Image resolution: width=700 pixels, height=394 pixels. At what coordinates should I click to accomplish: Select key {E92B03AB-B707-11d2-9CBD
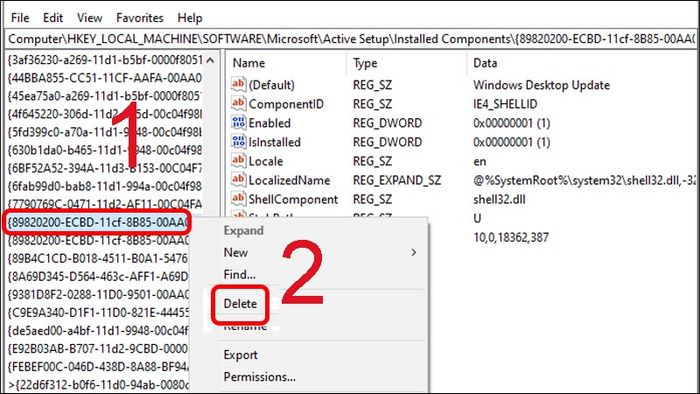[98, 348]
